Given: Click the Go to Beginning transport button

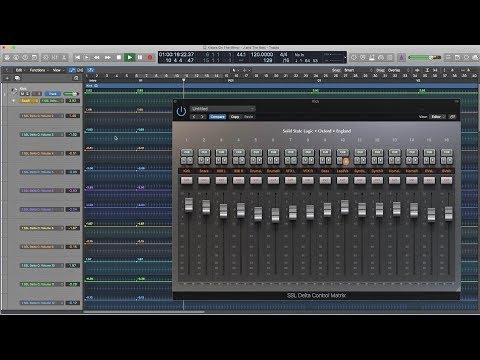Looking at the screenshot, I should [77, 57].
